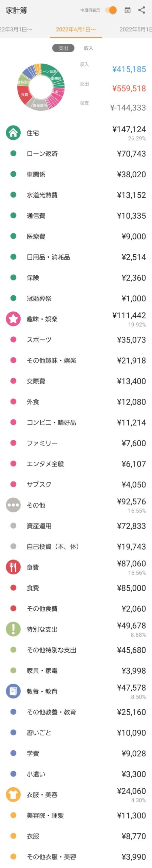Open the 美容院・理髪 subcategory row
Viewport: 152px width, 868px height.
[76, 815]
